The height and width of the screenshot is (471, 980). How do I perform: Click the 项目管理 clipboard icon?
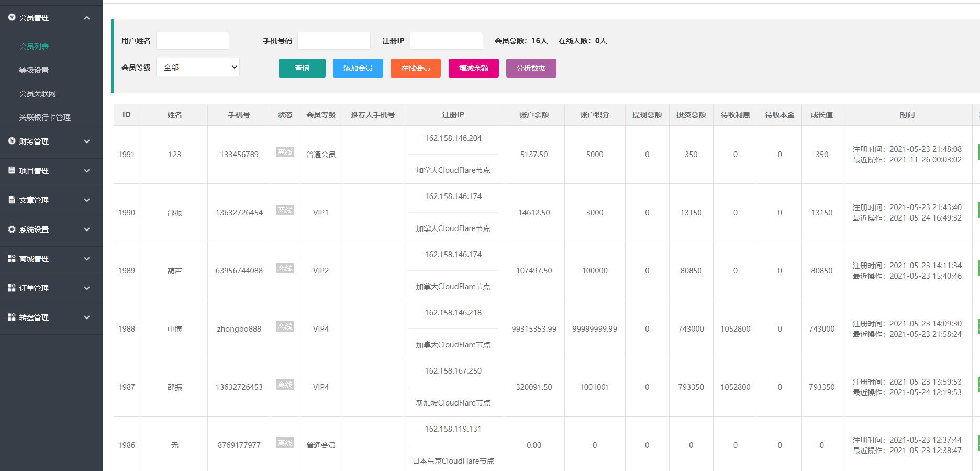click(x=12, y=170)
